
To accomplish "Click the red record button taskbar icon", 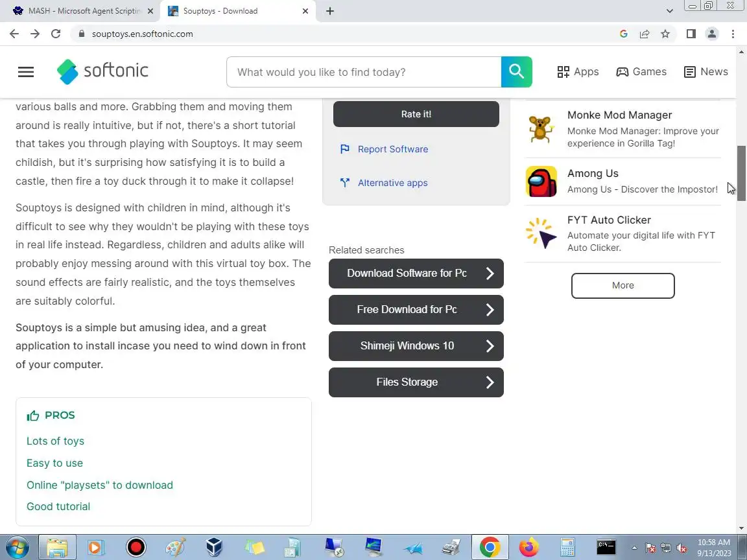I will (136, 547).
